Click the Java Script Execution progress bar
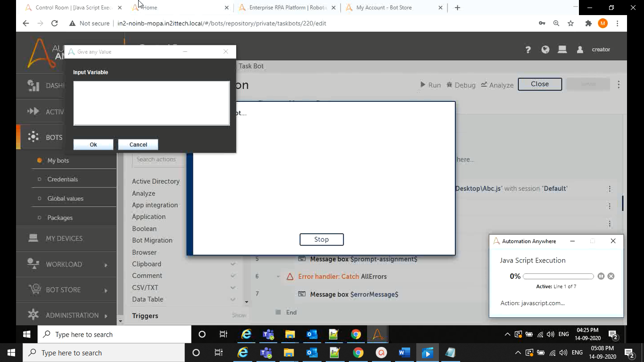644x362 pixels. click(558, 276)
